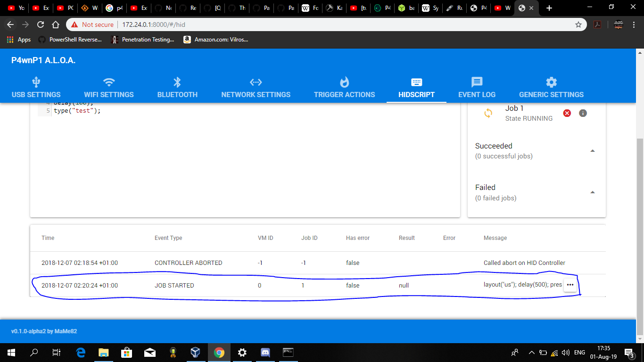644x362 pixels.
Task: Select the USB Settings plug icon
Action: [36, 82]
